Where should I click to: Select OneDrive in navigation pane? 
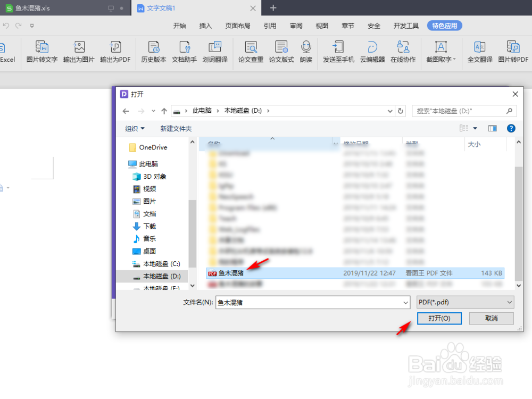click(x=148, y=147)
